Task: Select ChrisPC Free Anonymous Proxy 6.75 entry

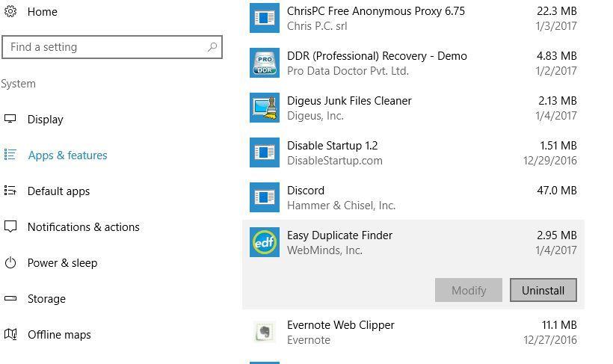Action: click(376, 11)
